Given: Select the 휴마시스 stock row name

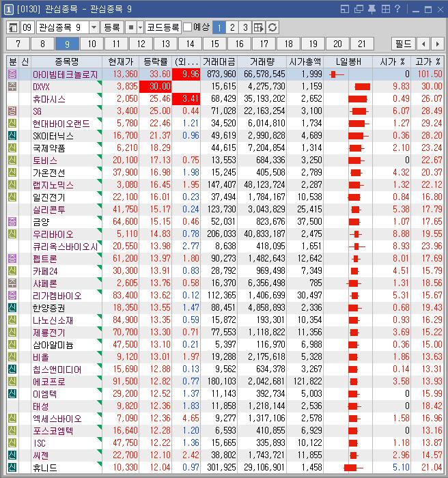Looking at the screenshot, I should (x=48, y=99).
